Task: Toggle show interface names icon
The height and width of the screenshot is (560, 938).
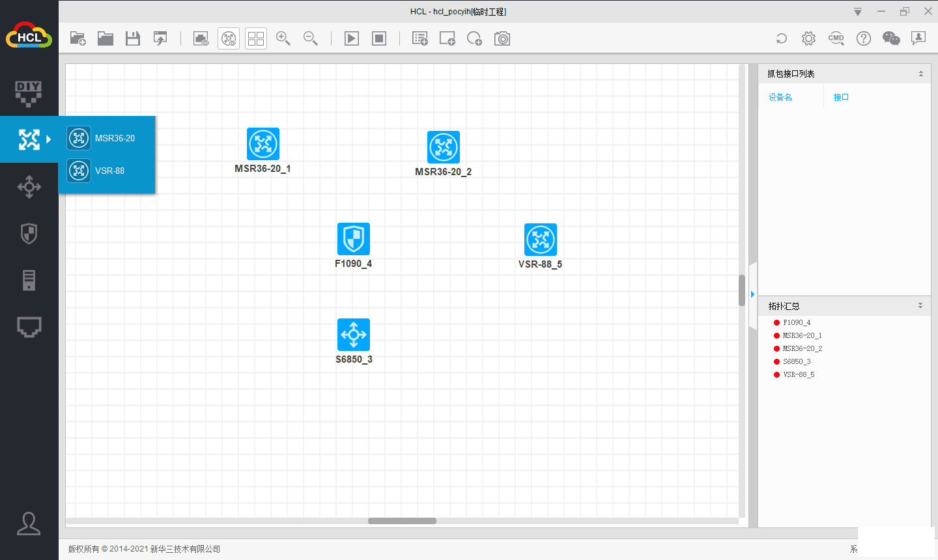Action: [x=201, y=38]
